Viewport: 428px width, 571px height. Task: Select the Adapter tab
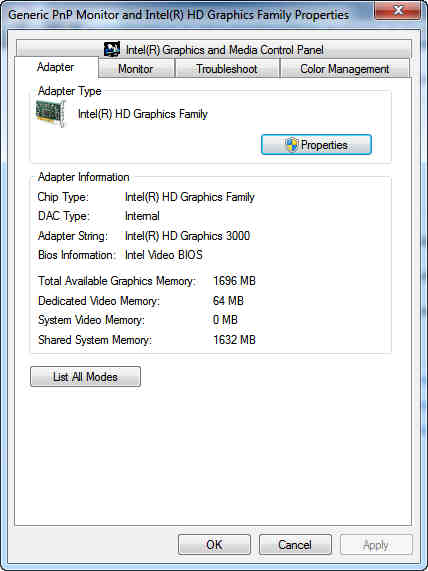pos(56,67)
